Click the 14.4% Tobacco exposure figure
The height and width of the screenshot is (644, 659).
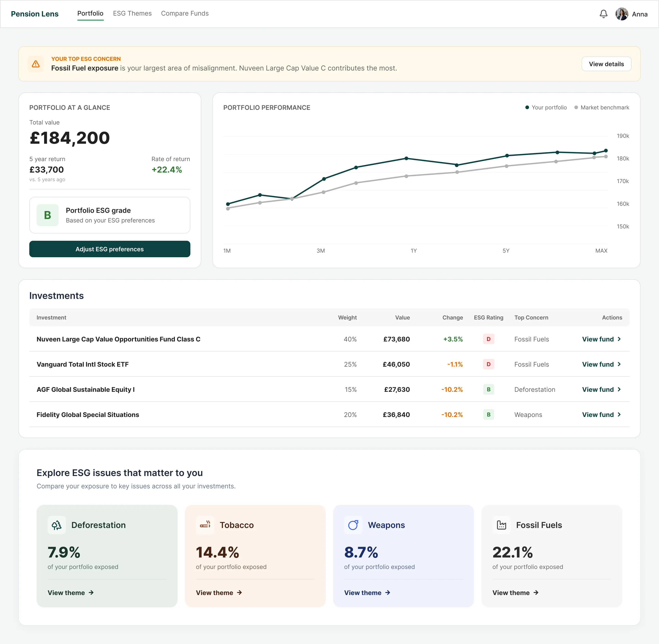pos(217,552)
